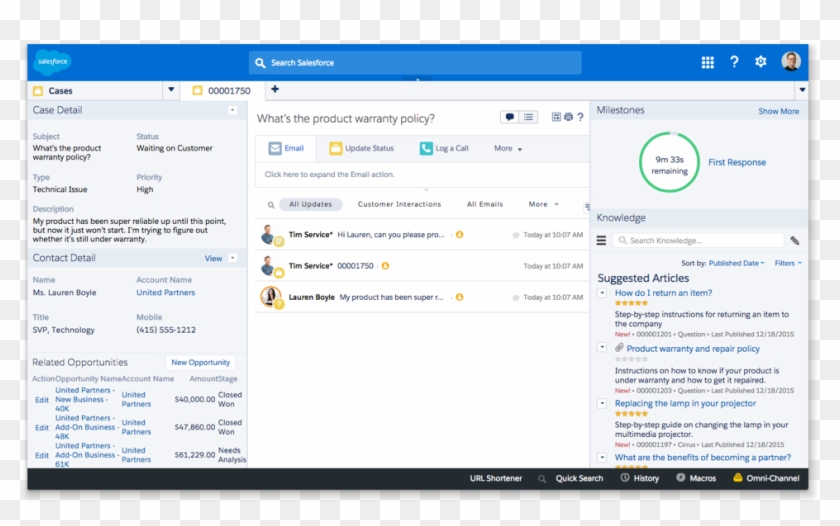Image resolution: width=840 pixels, height=526 pixels.
Task: Add a new tab with plus icon
Action: click(275, 89)
